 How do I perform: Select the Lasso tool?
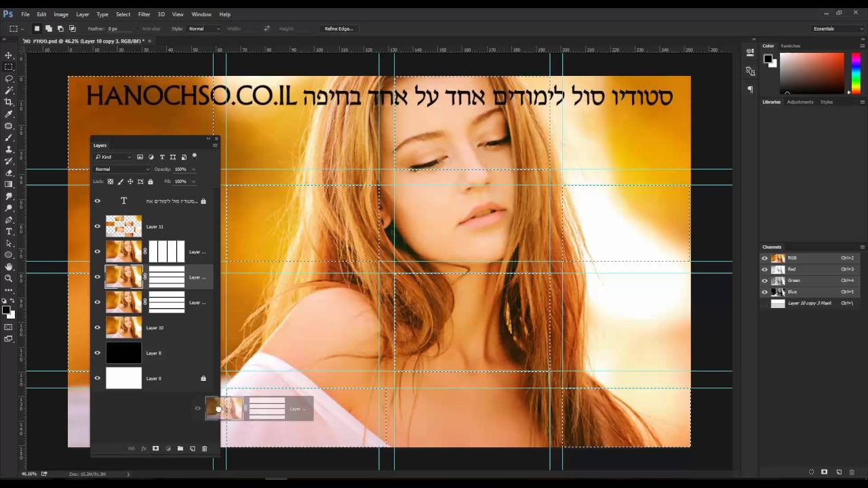click(9, 79)
